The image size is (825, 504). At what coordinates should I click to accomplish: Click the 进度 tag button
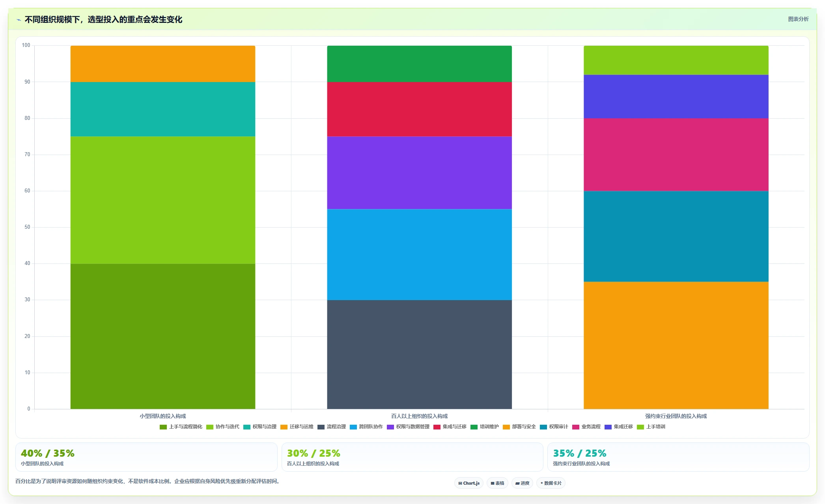coord(522,483)
